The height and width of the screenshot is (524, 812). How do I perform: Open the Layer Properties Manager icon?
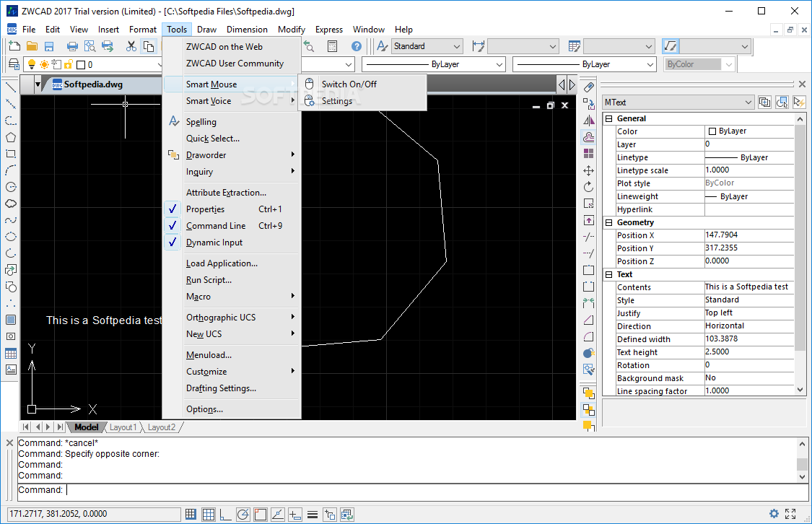click(x=14, y=64)
